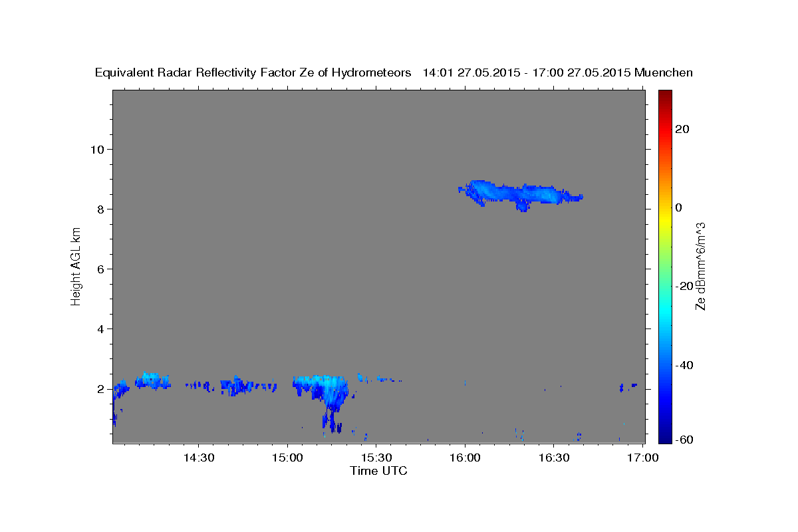The width and height of the screenshot is (798, 532).
Task: Click the 15:30 time tick label
Action: coord(376,458)
